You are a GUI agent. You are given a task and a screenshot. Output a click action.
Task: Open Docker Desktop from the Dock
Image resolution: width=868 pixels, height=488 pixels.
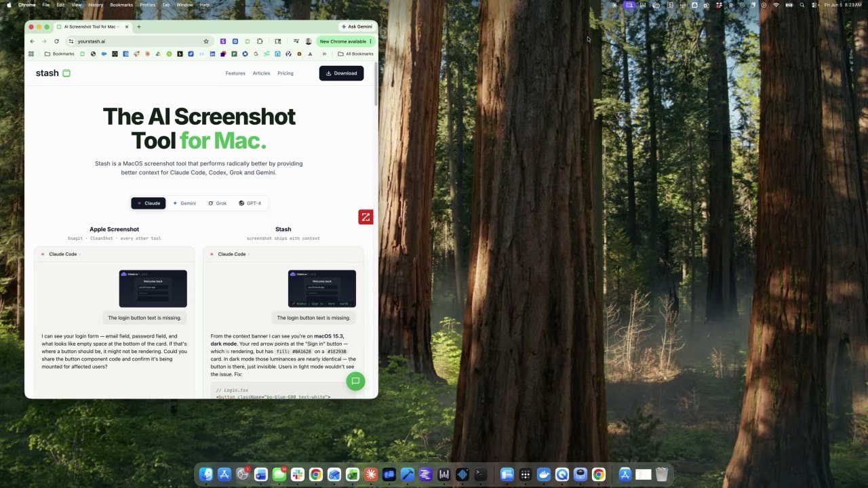[544, 474]
